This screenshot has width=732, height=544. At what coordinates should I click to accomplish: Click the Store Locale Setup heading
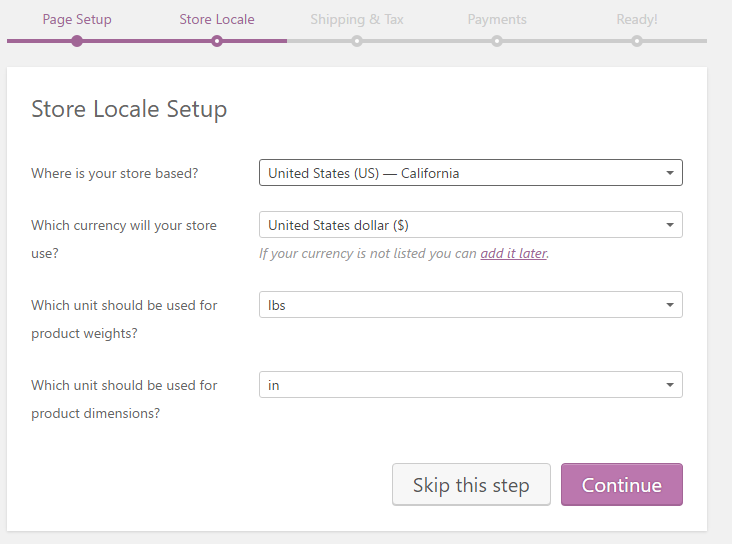point(129,109)
